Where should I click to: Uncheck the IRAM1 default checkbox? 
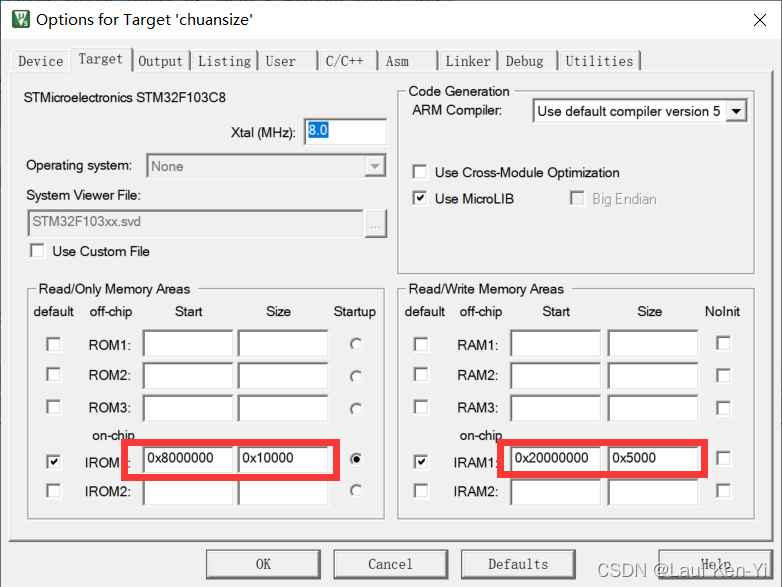421,462
